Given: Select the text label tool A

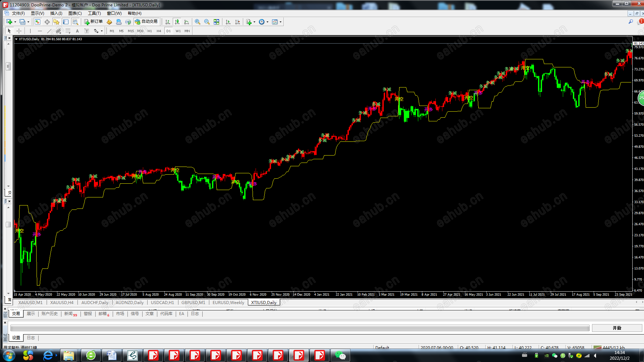Looking at the screenshot, I should pyautogui.click(x=77, y=31).
